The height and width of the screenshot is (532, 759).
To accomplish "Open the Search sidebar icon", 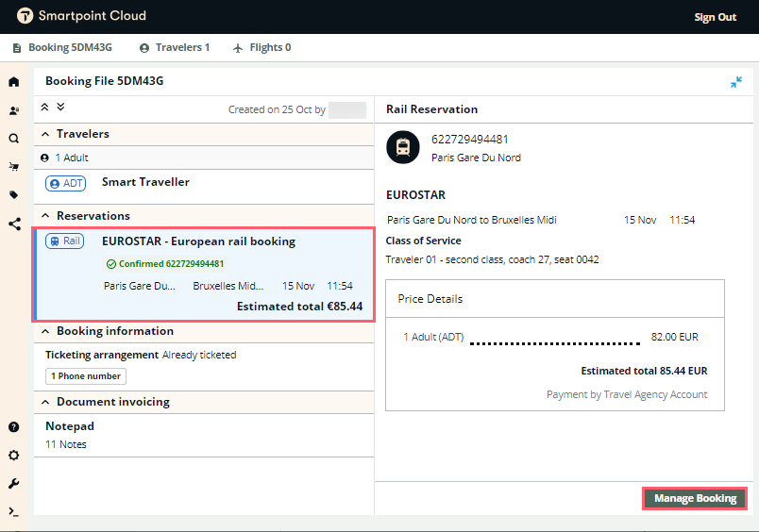I will (13, 139).
